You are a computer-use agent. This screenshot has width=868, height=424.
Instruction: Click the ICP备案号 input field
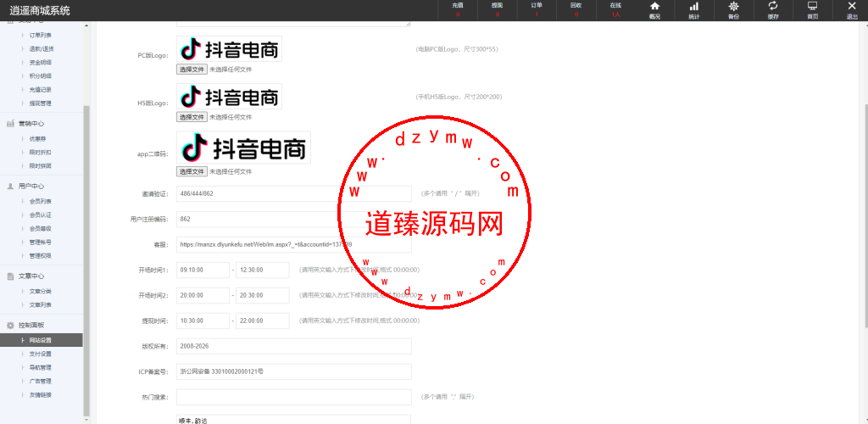tap(294, 372)
